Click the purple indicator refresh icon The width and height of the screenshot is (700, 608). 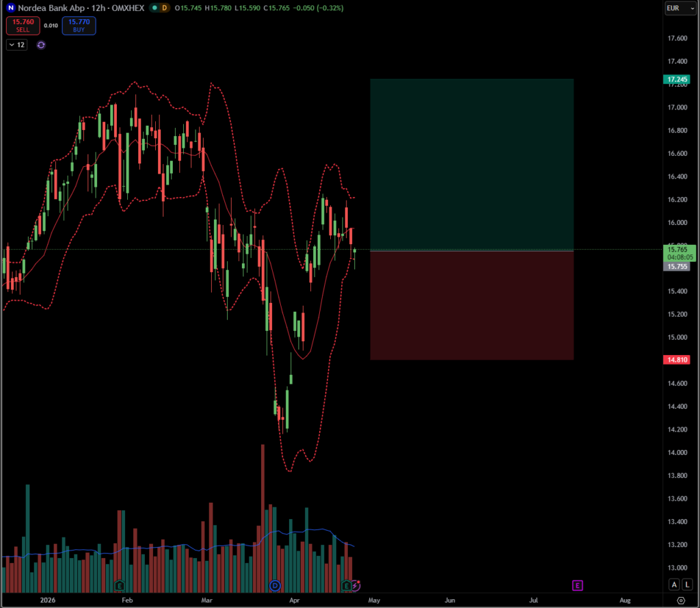[x=41, y=44]
